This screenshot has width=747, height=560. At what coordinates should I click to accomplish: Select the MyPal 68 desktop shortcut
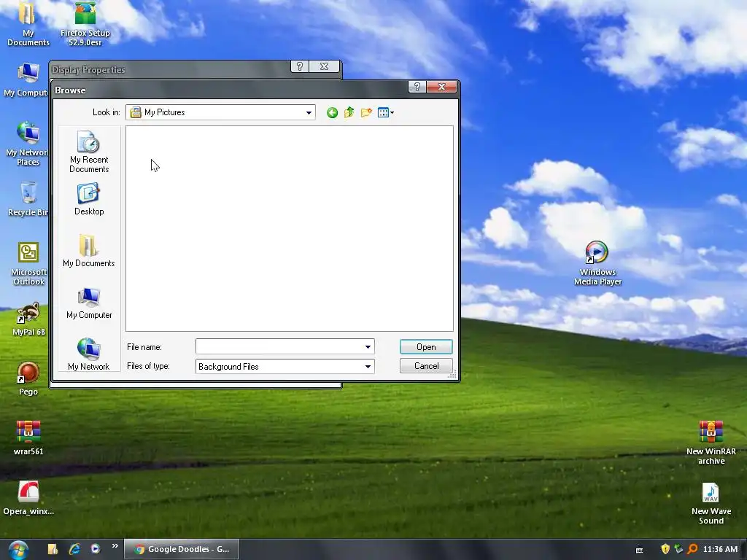[x=28, y=319]
